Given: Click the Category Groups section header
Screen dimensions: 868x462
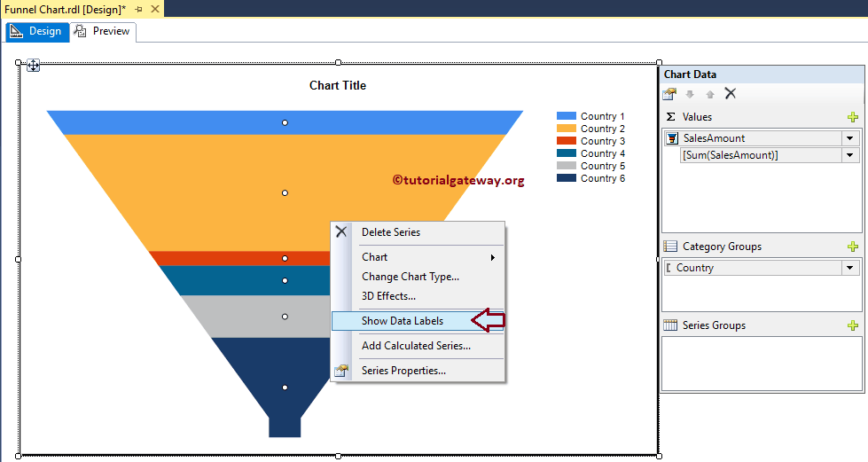Looking at the screenshot, I should click(x=722, y=247).
